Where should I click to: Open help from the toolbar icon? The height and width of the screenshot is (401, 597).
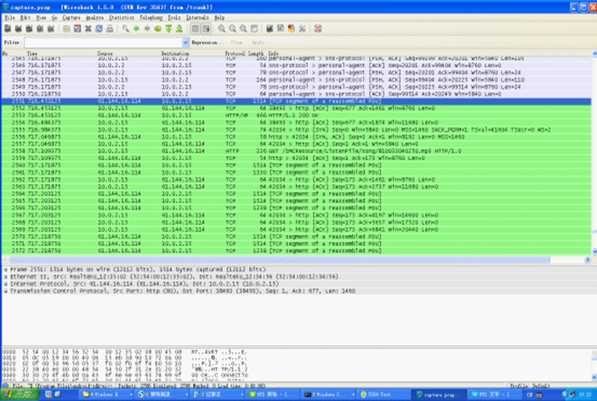coord(318,29)
